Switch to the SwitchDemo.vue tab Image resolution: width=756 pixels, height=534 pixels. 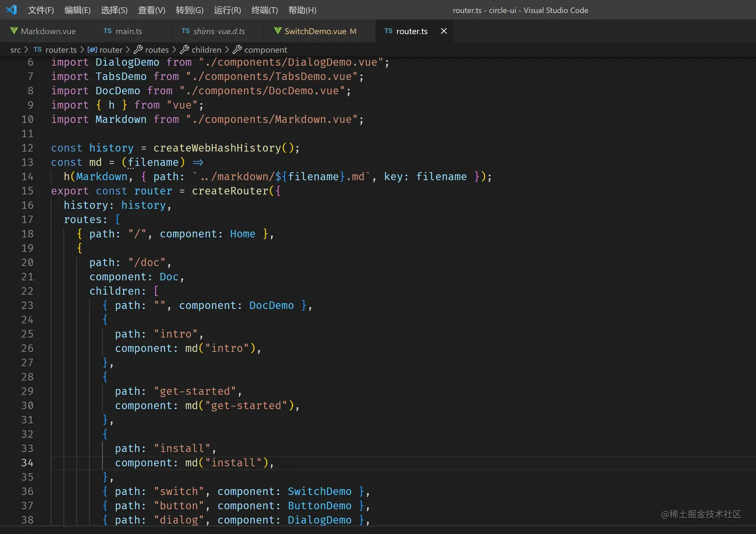[315, 31]
